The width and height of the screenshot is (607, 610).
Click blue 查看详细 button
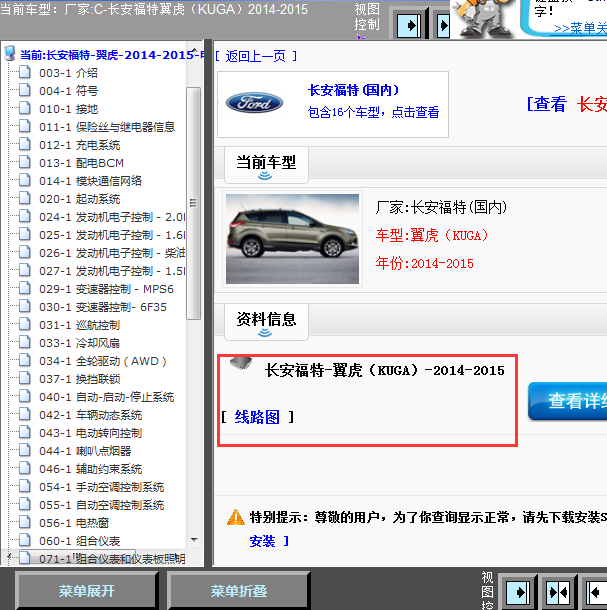pyautogui.click(x=568, y=401)
